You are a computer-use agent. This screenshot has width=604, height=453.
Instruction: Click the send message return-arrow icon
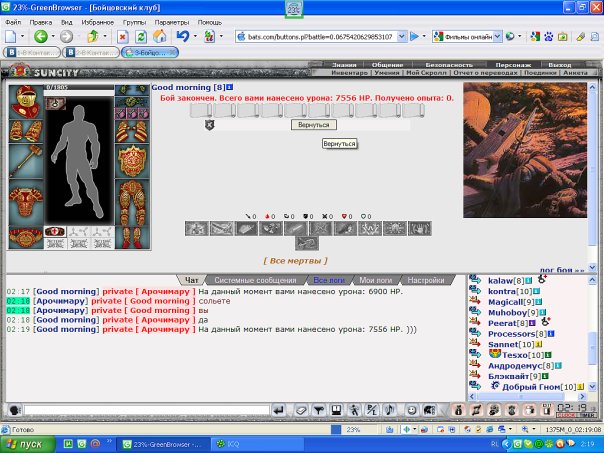click(279, 410)
